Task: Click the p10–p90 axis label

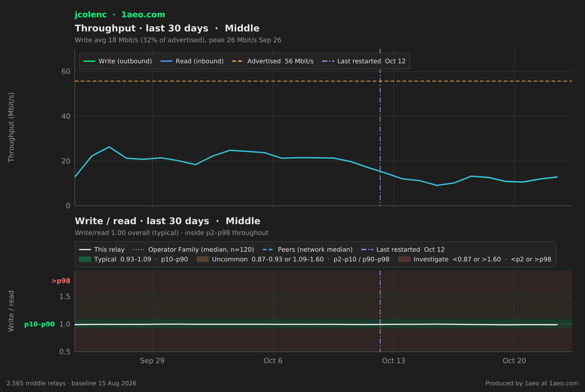Action: [x=40, y=324]
